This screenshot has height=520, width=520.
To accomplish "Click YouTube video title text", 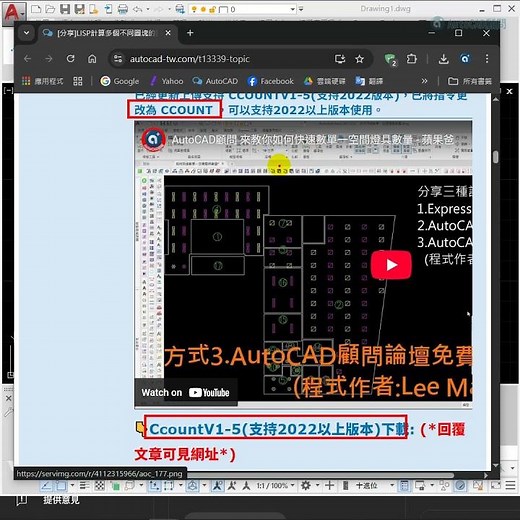I will (x=313, y=140).
